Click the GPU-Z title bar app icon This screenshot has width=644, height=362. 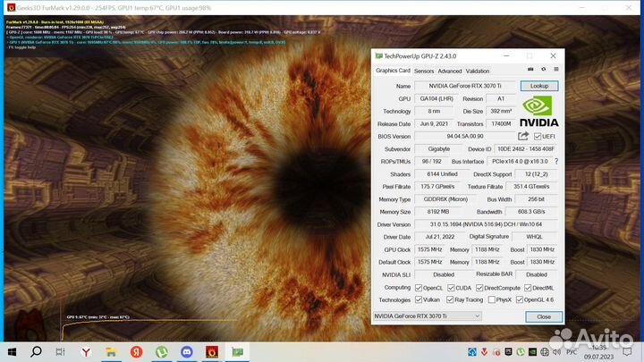pos(378,55)
